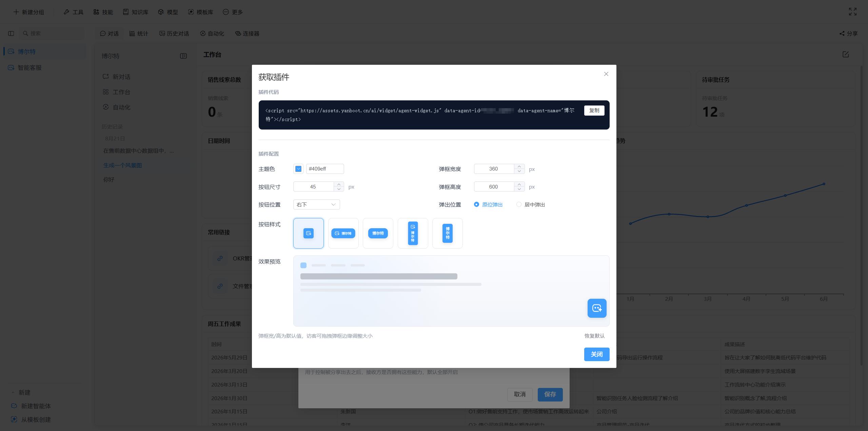Click the 按钮尺寸 number field showing 45

tap(313, 187)
